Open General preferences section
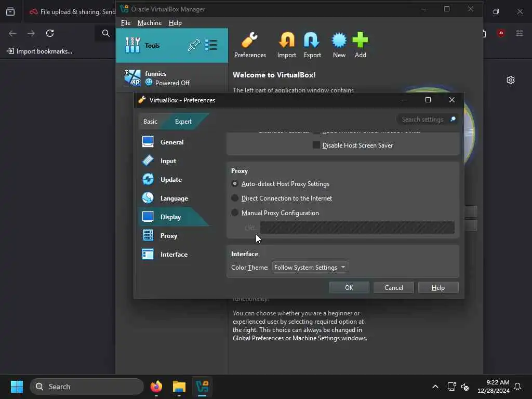 172,142
